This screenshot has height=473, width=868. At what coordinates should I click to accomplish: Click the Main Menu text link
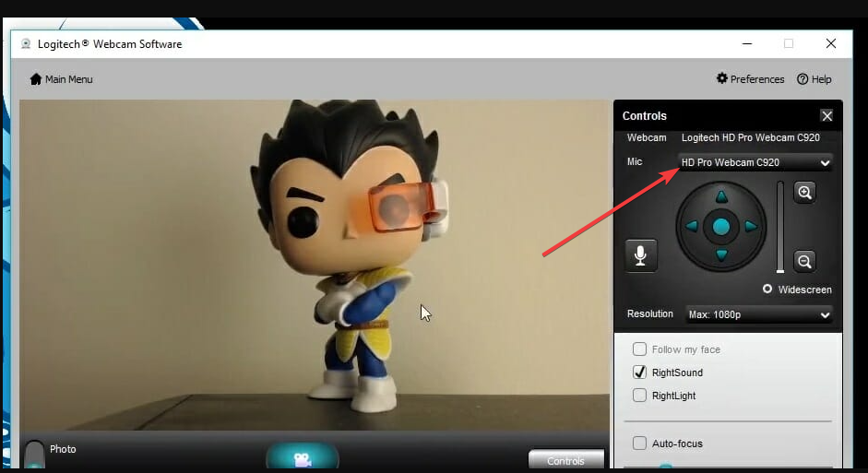tap(68, 79)
